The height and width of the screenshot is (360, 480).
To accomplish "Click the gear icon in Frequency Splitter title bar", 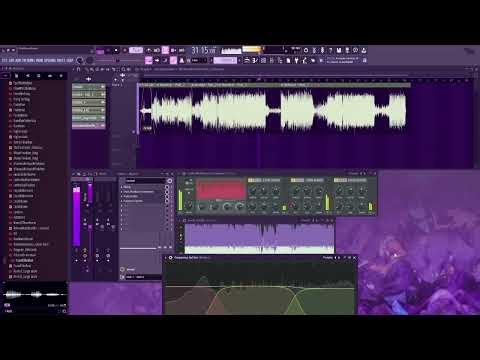I will (171, 258).
